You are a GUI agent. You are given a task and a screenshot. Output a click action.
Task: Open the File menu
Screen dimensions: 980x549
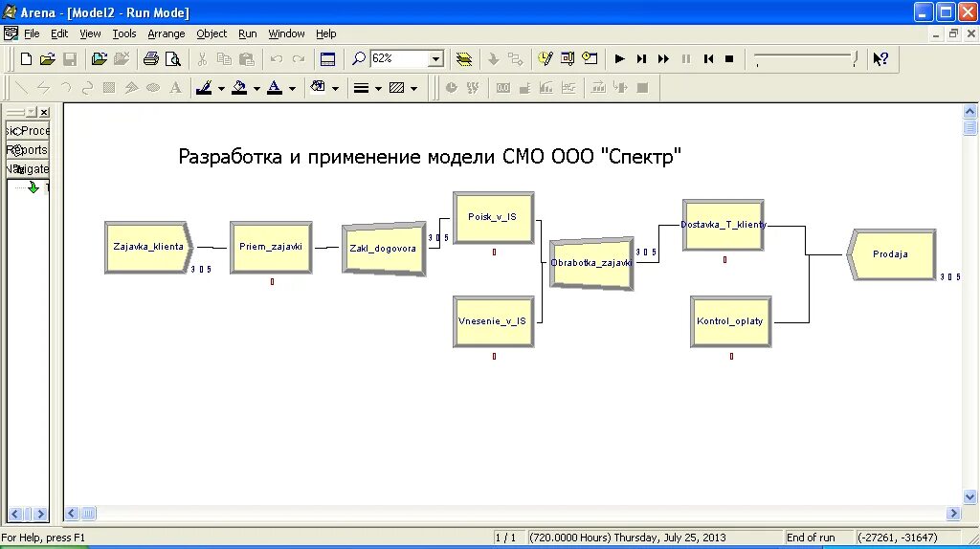pyautogui.click(x=32, y=33)
